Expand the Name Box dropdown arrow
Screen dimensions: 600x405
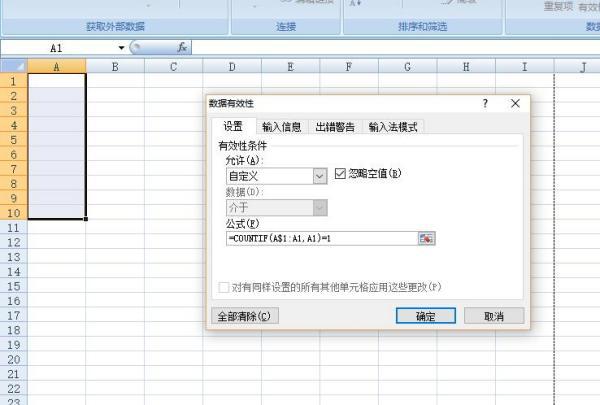(x=122, y=47)
